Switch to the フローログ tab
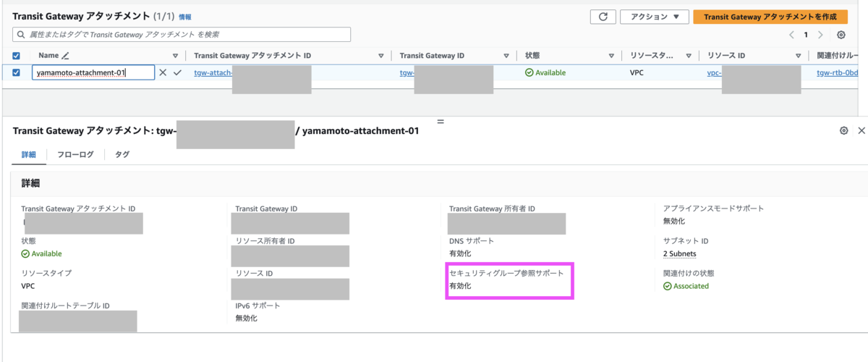Screen dimensions: 868x362 click(x=75, y=154)
